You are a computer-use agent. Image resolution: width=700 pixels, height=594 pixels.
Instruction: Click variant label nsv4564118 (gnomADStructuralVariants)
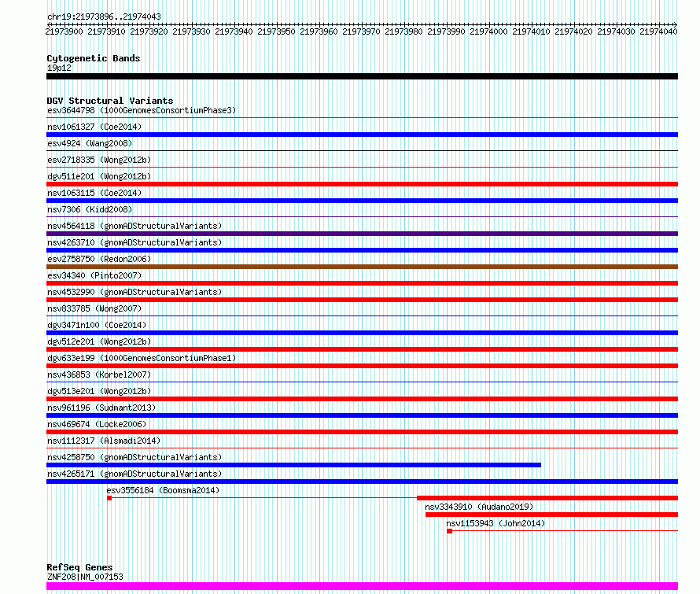tap(134, 226)
